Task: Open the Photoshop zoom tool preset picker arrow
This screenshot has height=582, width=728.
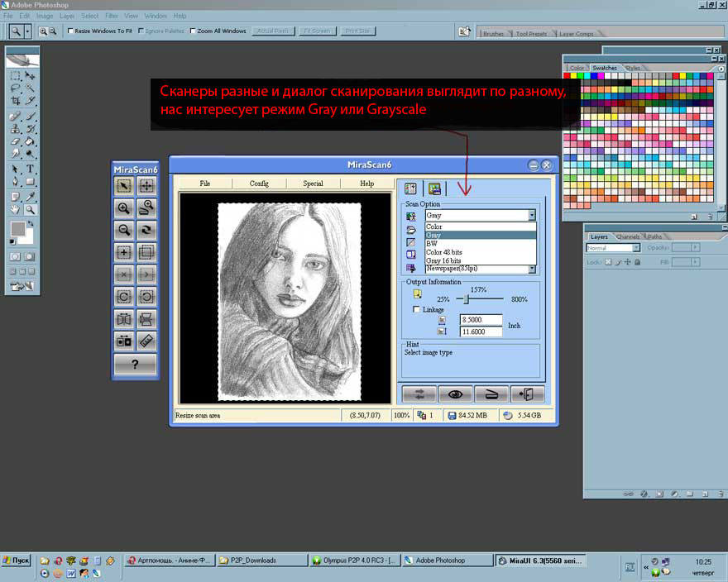Action: pos(28,31)
